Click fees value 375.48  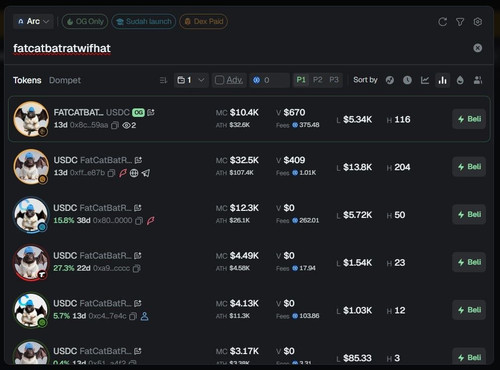(x=309, y=125)
